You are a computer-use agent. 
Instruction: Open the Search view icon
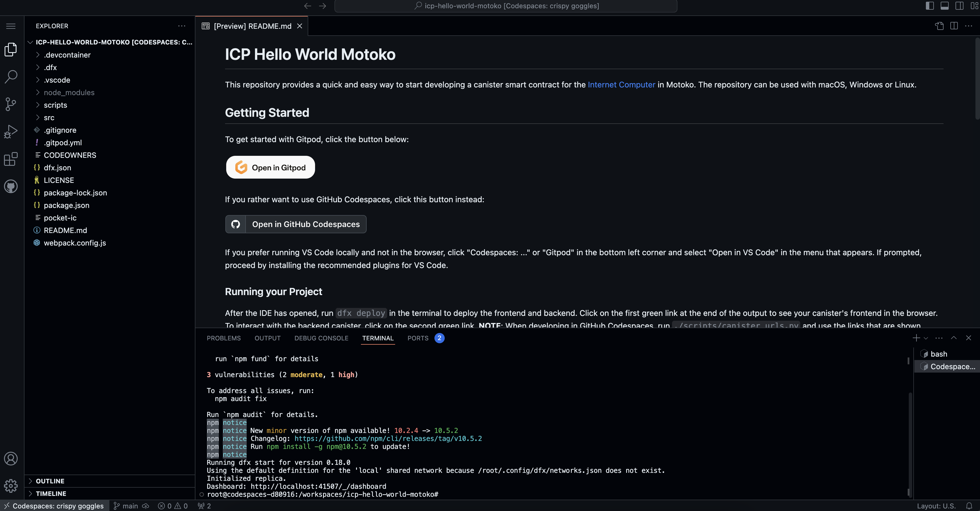(11, 76)
